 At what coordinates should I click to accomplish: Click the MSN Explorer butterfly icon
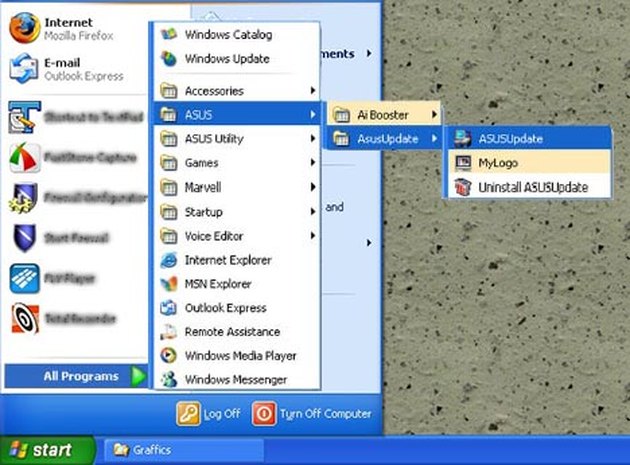[169, 284]
